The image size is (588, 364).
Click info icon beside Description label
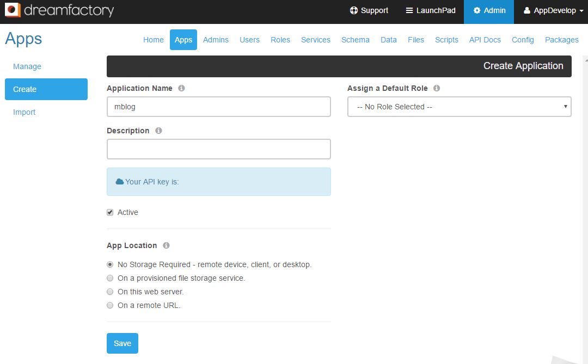(158, 131)
